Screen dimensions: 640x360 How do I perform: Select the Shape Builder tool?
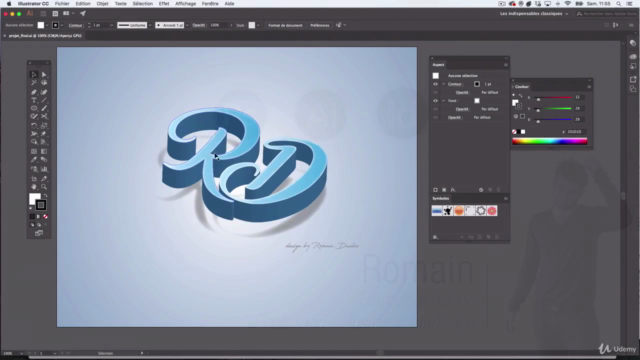[34, 142]
